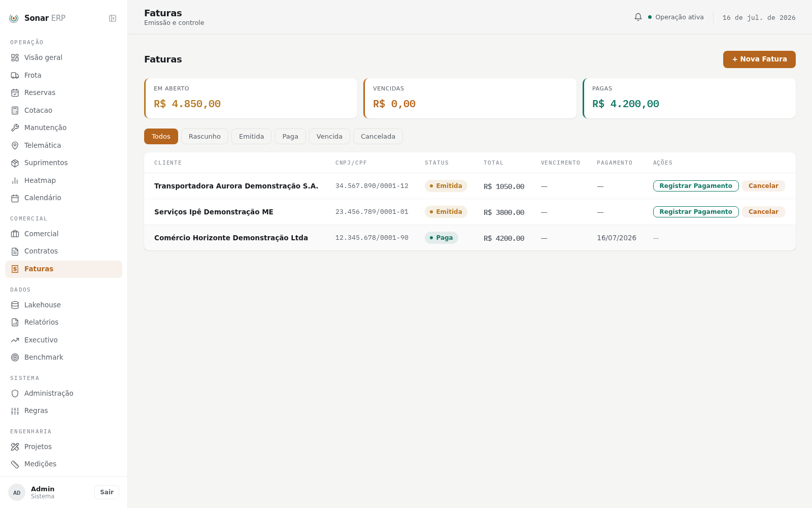Viewport: 812px width, 508px height.
Task: Register payment for Serviços Ipê invoice
Action: point(696,212)
